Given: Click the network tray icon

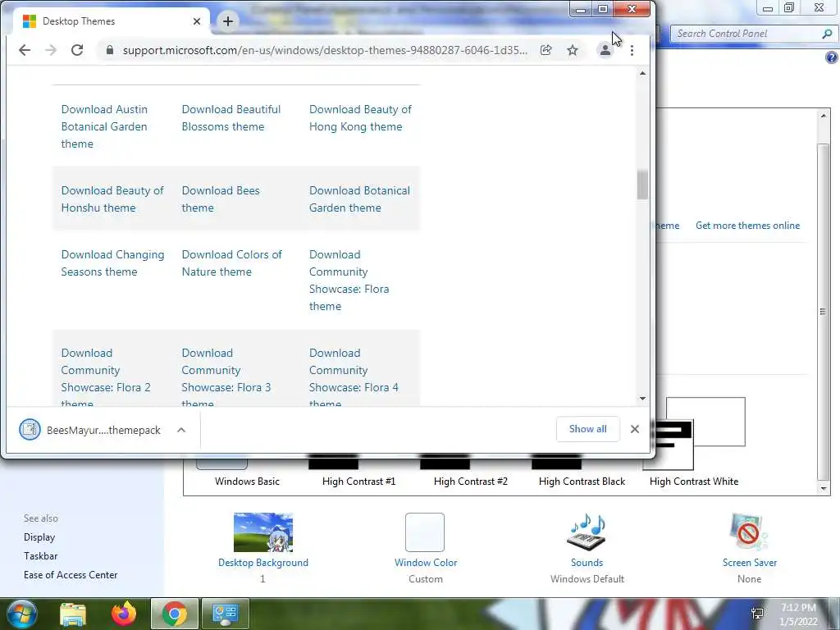Looking at the screenshot, I should 757,614.
